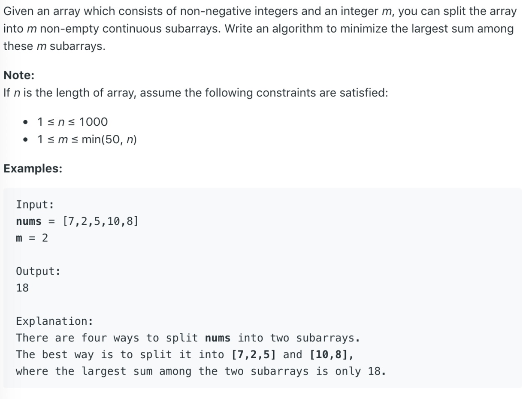Click the 'Examples:' heading

pyautogui.click(x=33, y=169)
